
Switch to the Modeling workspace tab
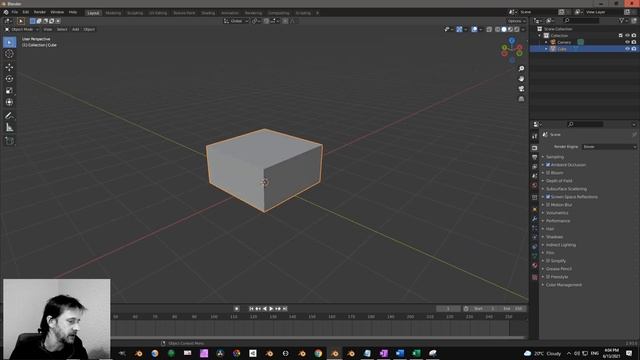tap(113, 13)
